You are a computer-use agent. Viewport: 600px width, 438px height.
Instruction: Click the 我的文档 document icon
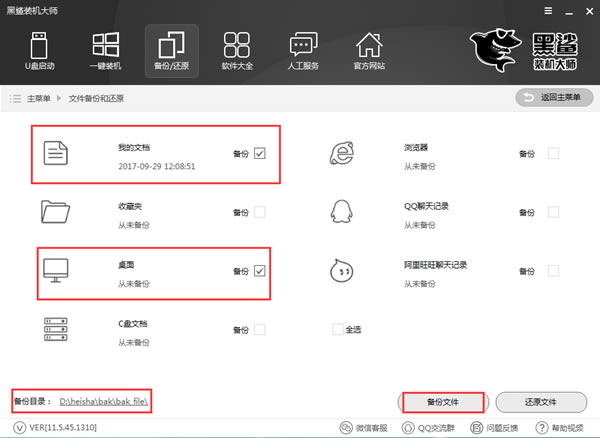[x=55, y=153]
